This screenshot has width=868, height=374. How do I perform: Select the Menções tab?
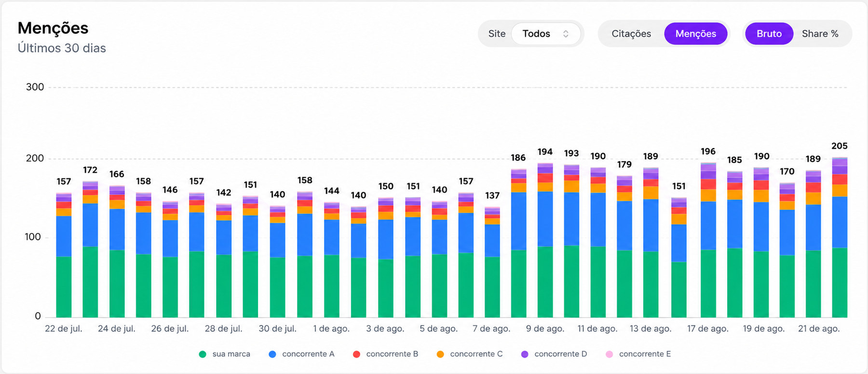point(695,34)
